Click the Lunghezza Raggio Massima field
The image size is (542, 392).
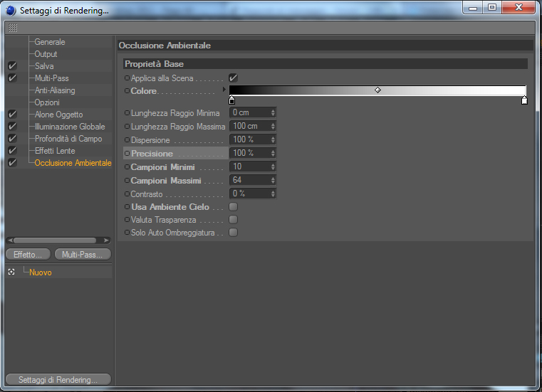[x=253, y=126]
